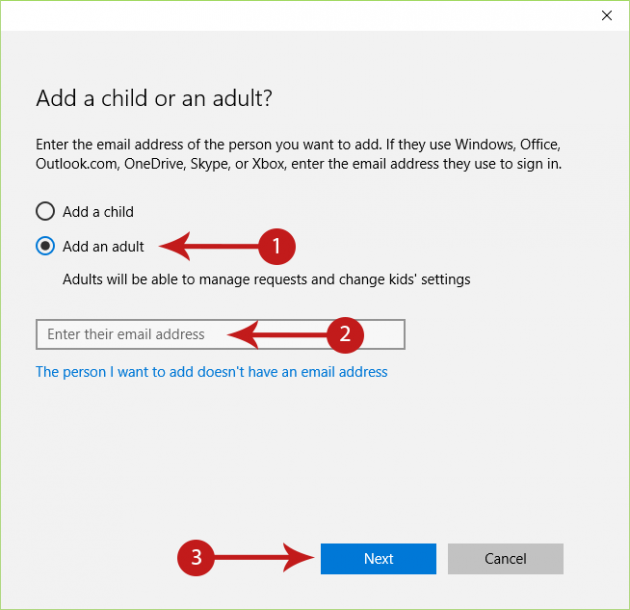The height and width of the screenshot is (610, 630).
Task: Open 'doesn't have an email address' link
Action: click(x=211, y=372)
